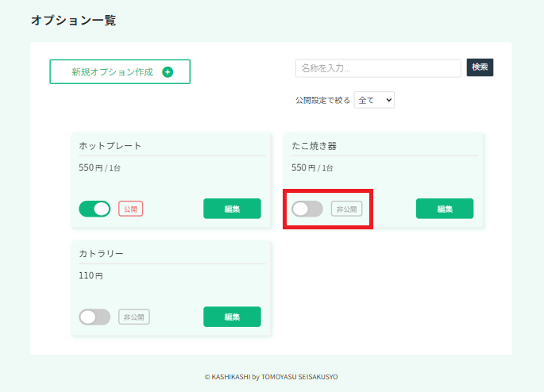The width and height of the screenshot is (544, 392).
Task: Click the オプション一覧 page heading
Action: [73, 20]
